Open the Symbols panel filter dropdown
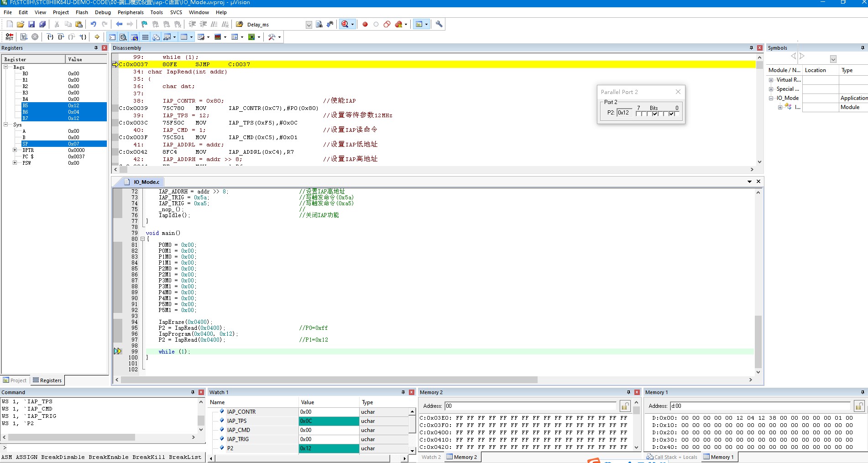868x463 pixels. (833, 59)
